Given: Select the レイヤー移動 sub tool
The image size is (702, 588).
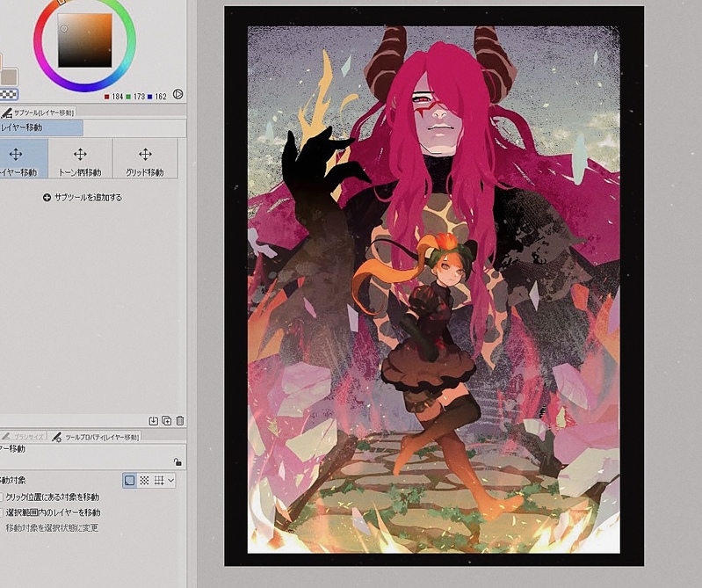Looking at the screenshot, I should coord(23,158).
